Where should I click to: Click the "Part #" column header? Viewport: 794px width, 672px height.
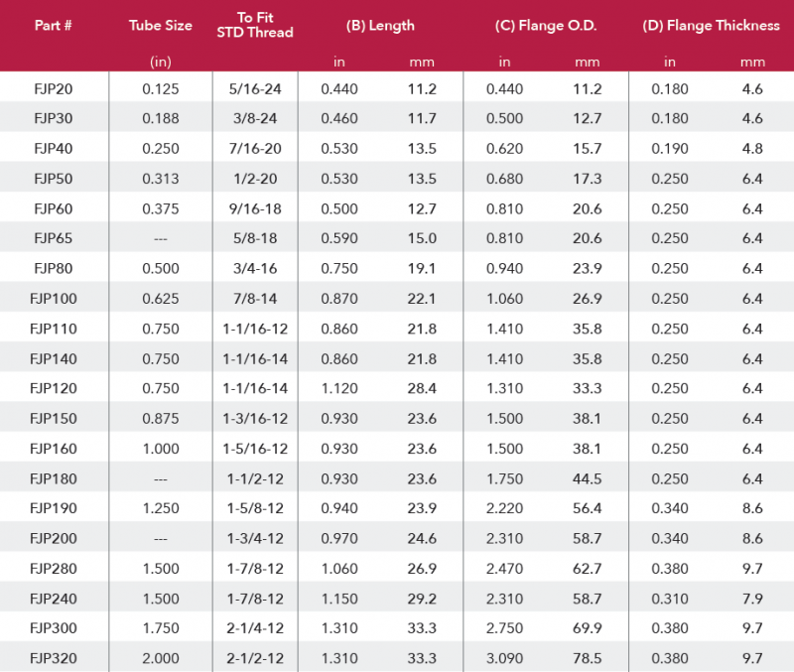click(52, 26)
